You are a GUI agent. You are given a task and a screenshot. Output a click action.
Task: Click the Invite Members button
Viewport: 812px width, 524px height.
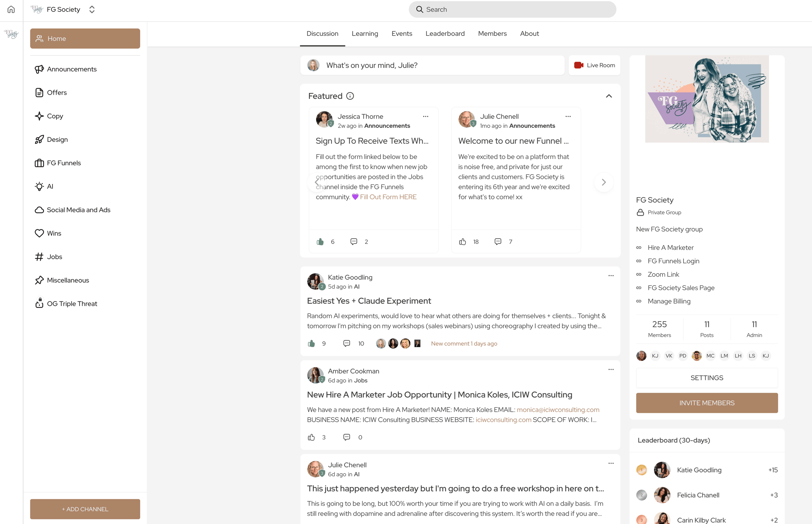706,403
